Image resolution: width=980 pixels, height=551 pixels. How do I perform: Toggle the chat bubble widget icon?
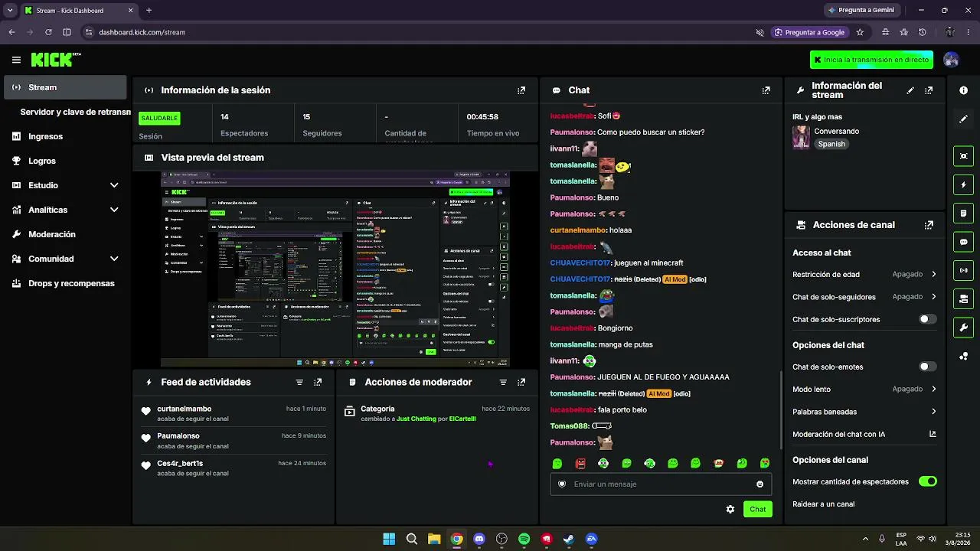pos(963,242)
